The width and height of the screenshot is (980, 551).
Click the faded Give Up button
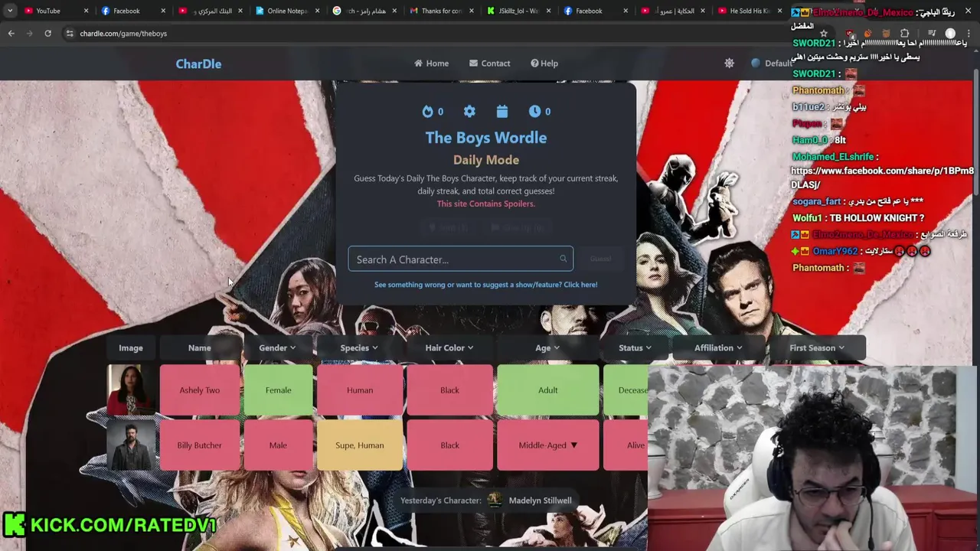tap(518, 227)
